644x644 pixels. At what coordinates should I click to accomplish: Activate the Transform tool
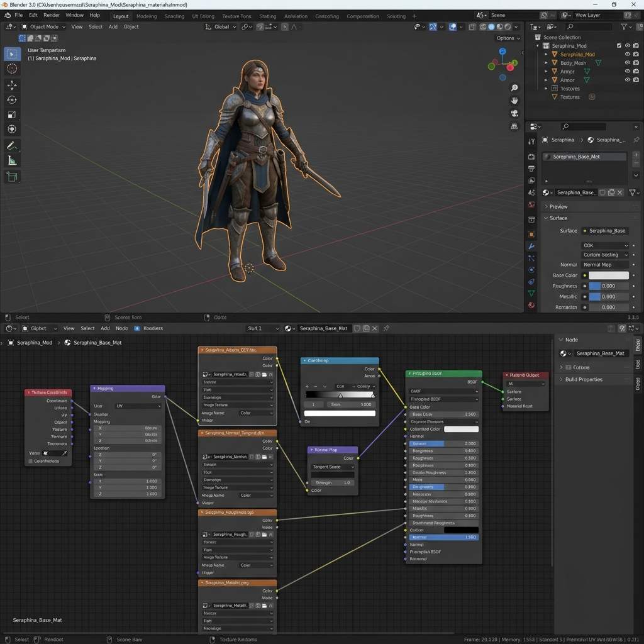12,130
